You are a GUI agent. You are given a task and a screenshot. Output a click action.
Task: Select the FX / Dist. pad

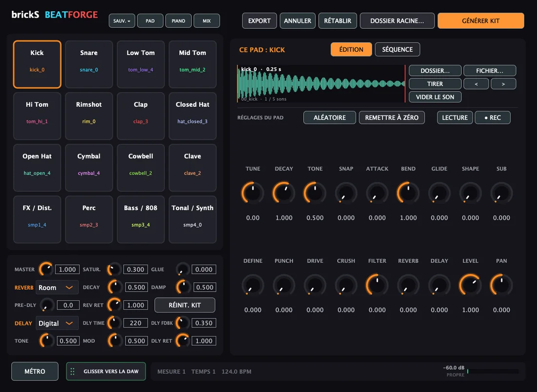37,219
